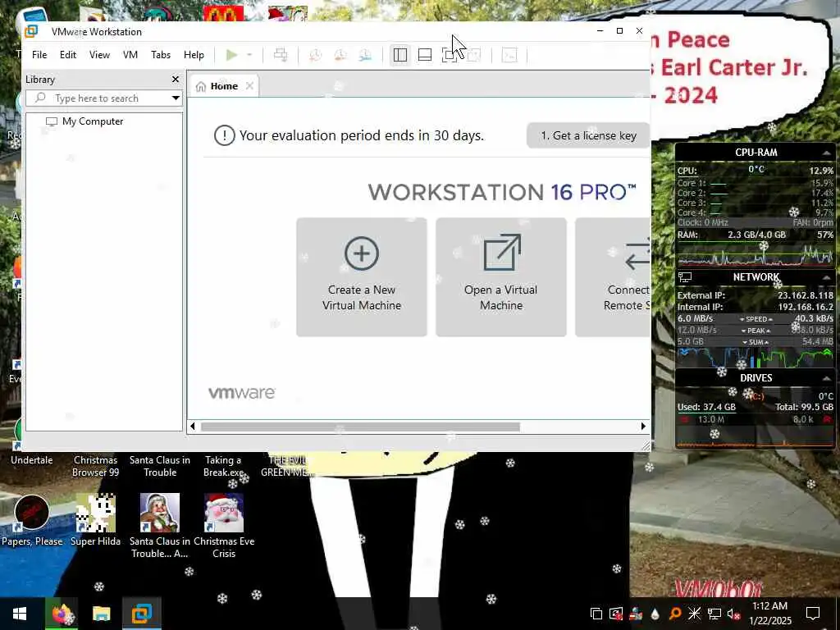The height and width of the screenshot is (630, 840).
Task: Click the network tray icon
Action: click(x=714, y=614)
